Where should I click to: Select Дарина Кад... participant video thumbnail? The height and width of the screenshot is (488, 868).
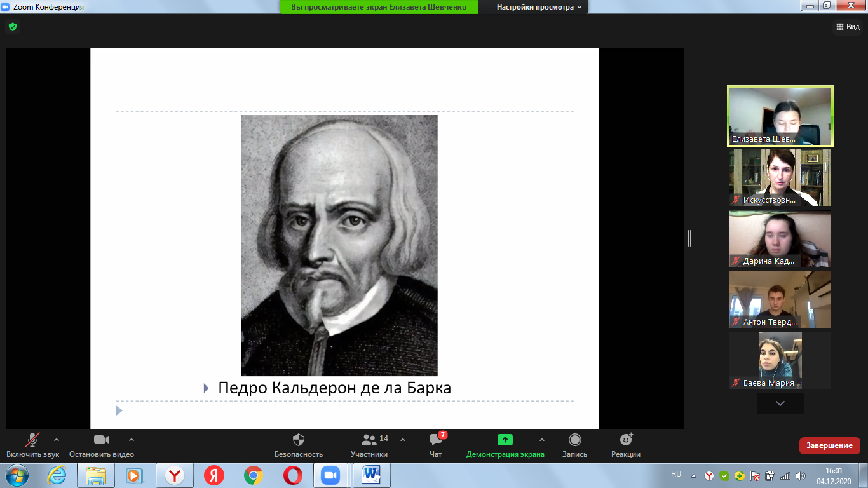pos(780,238)
